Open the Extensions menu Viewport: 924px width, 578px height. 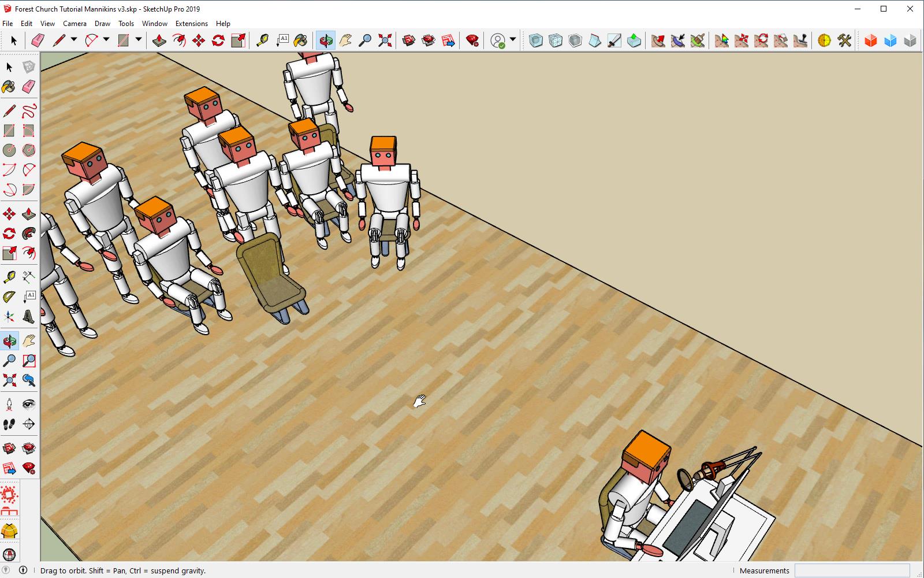(x=191, y=24)
